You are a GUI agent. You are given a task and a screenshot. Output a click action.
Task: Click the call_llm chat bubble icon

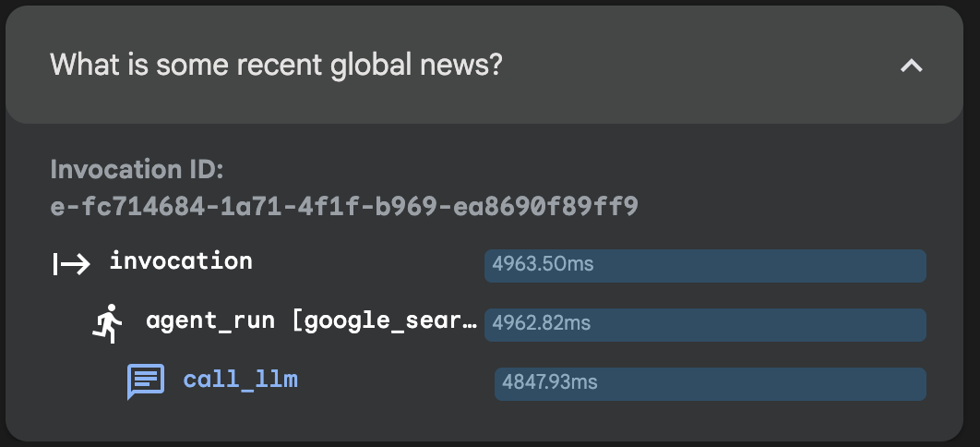[x=146, y=381]
